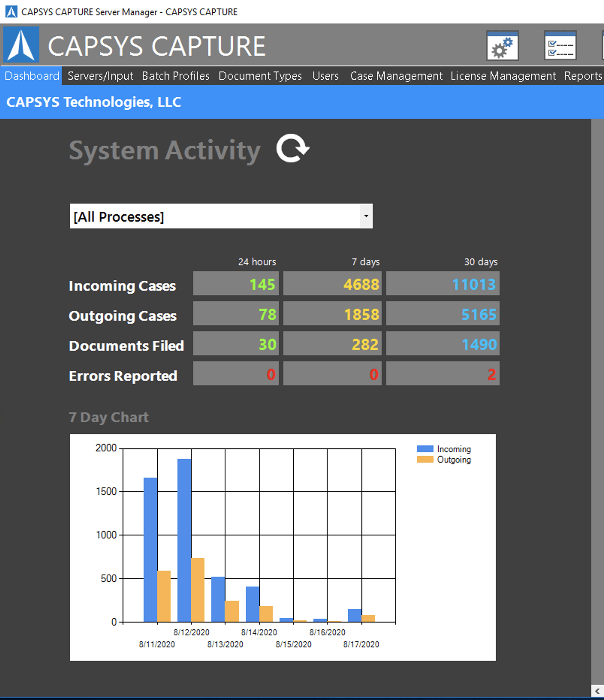
Task: Click Incoming Cases 24 hours value 145
Action: [236, 284]
